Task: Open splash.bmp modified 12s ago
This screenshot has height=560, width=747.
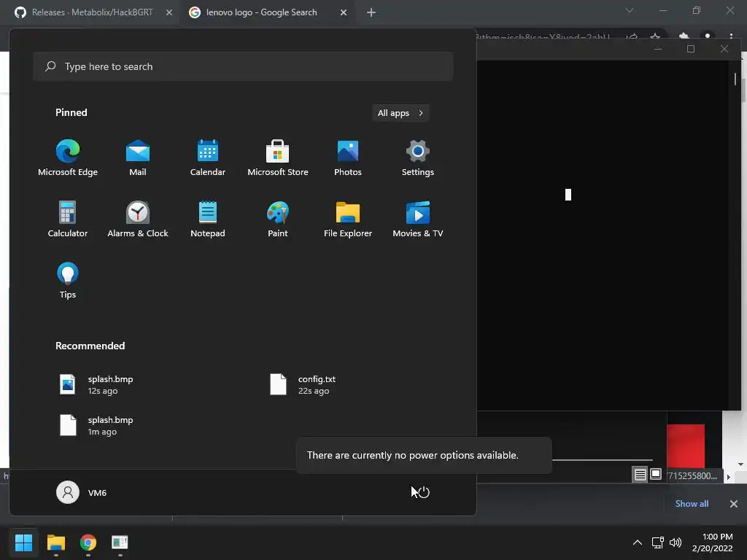Action: tap(97, 384)
